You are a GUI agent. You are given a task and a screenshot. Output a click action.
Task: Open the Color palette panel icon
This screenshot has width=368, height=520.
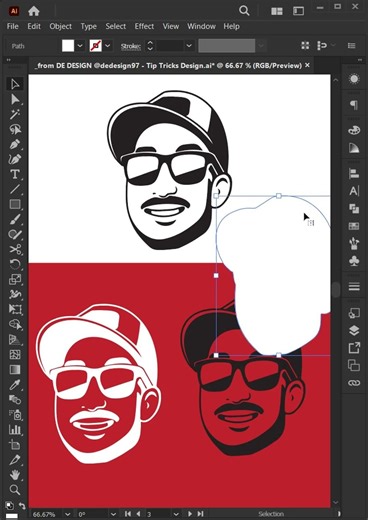pos(354,130)
